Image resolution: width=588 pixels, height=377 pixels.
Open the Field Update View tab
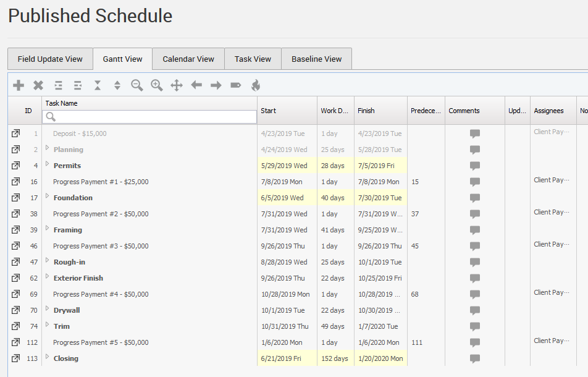(50, 59)
